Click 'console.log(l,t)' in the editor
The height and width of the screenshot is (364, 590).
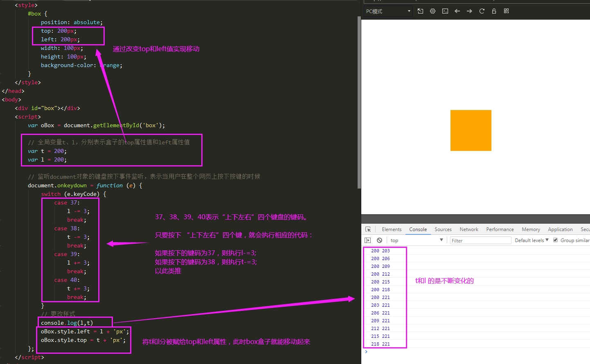[x=67, y=323]
